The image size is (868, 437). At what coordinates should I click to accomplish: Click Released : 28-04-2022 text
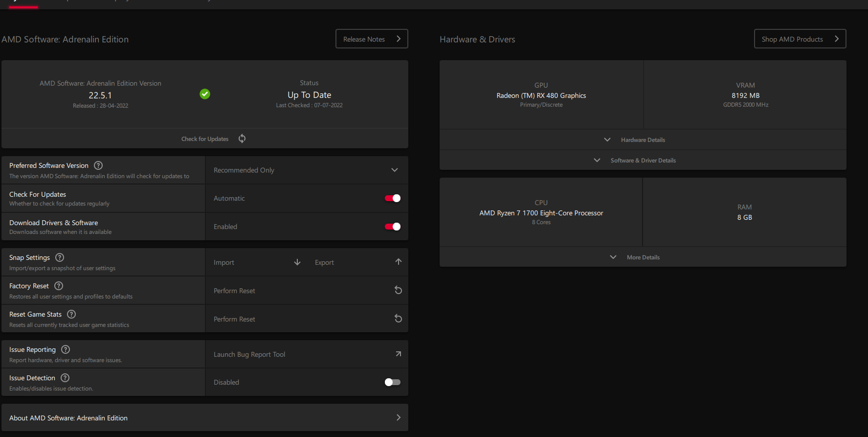click(101, 106)
